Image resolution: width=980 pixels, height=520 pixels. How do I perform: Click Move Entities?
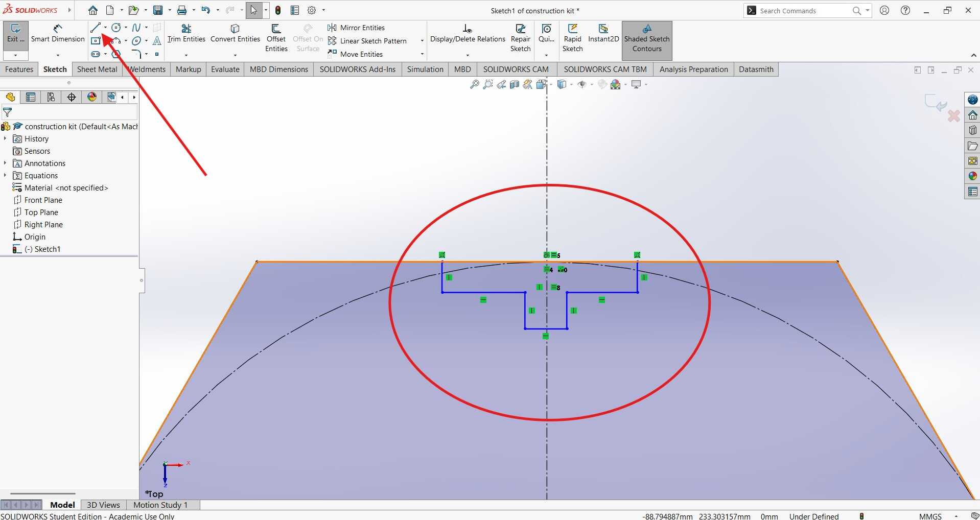tap(355, 54)
